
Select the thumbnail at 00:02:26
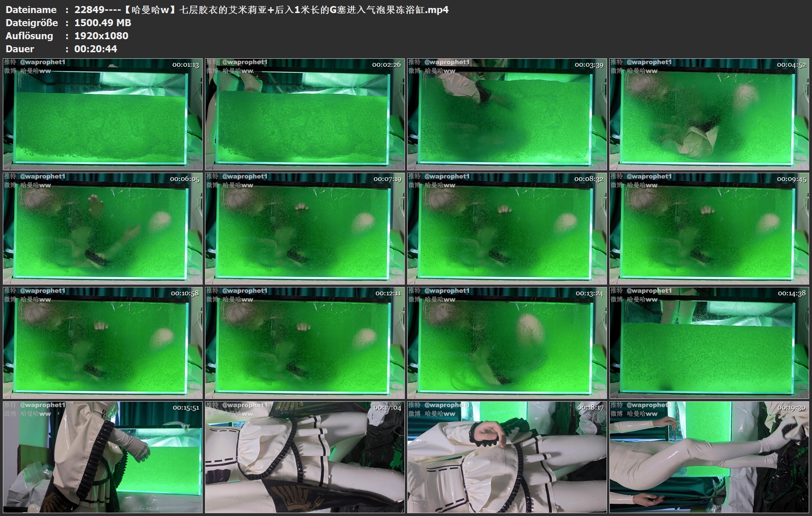(304, 114)
